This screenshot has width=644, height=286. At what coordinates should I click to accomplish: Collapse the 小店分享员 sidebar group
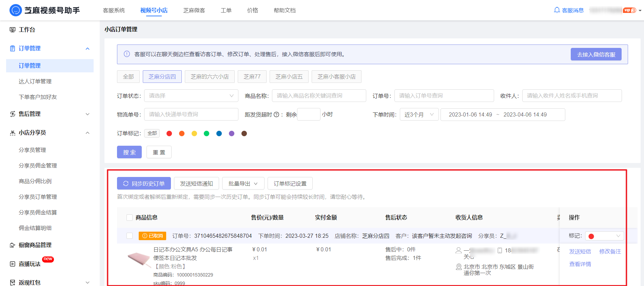(87, 133)
